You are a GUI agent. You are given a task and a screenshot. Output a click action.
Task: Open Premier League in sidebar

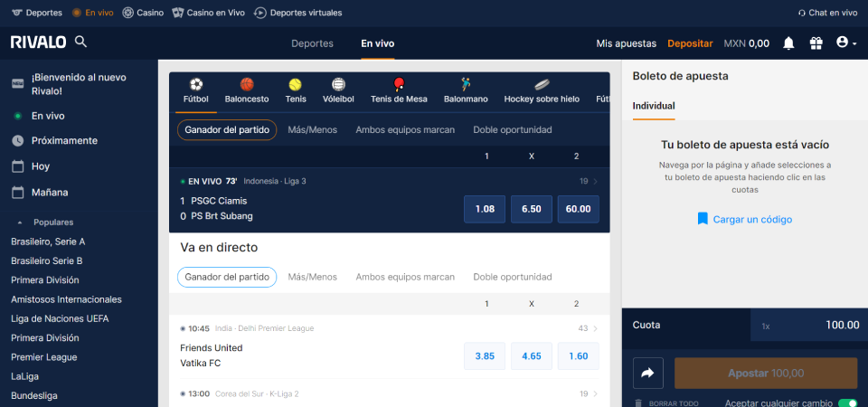pyautogui.click(x=44, y=357)
